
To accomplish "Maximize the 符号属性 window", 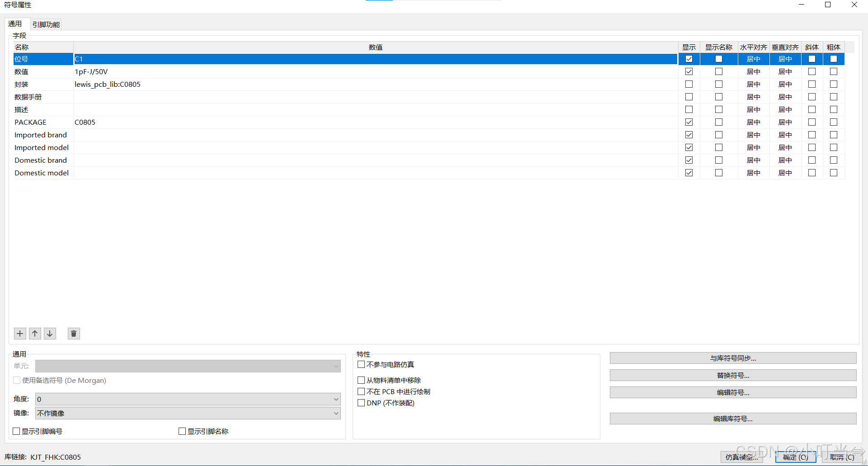I will tap(828, 5).
